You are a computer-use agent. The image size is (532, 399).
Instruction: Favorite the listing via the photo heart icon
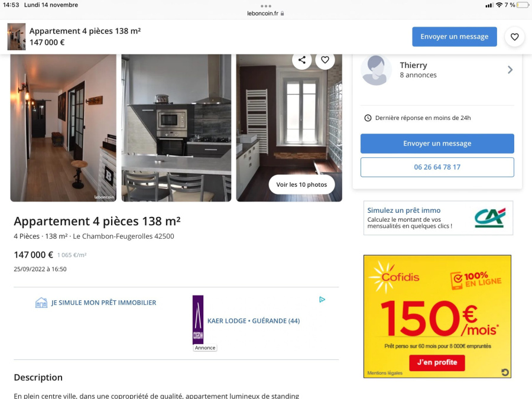(x=325, y=60)
